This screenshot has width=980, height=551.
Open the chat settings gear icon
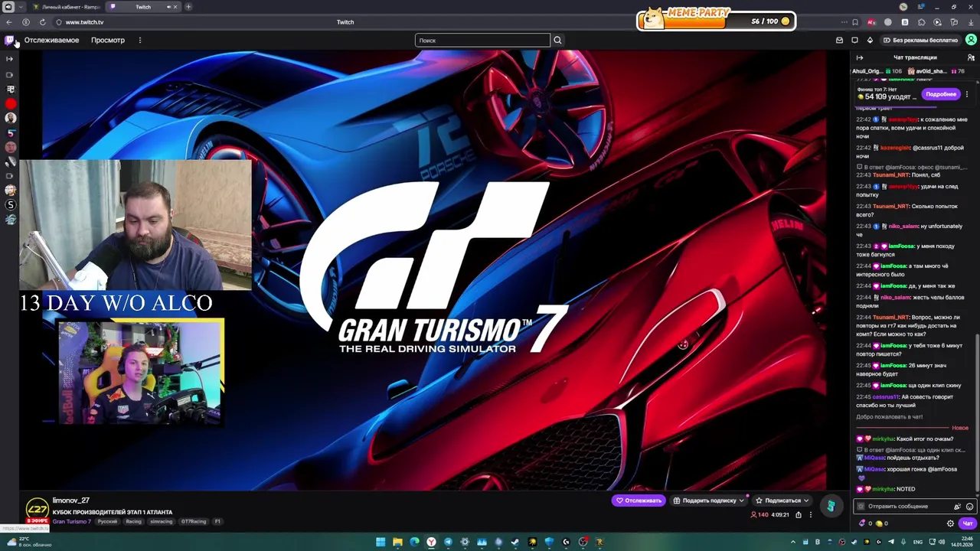950,523
